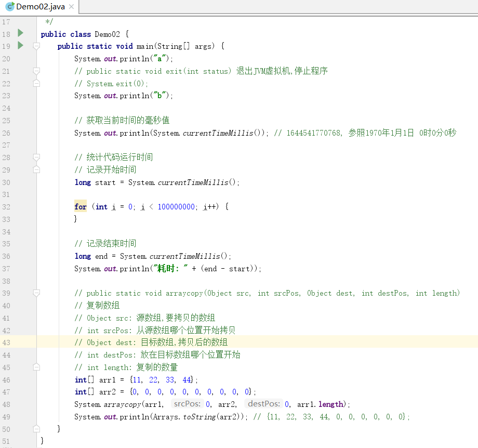478x448 pixels.
Task: Click line number 43 in the gutter
Action: point(6,342)
